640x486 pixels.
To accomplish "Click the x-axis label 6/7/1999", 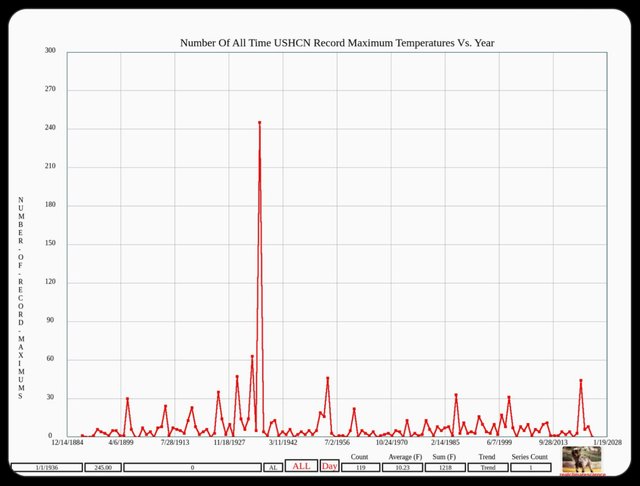I will click(499, 442).
